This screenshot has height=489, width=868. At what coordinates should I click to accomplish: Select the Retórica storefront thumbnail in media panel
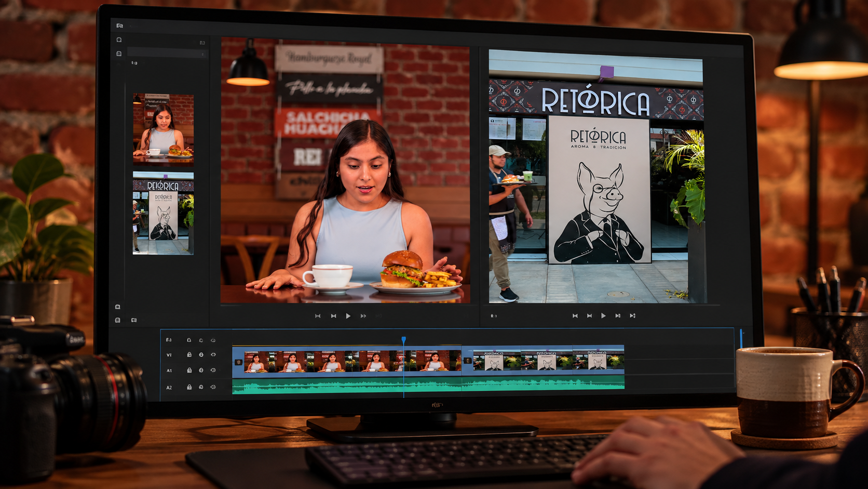coord(163,213)
